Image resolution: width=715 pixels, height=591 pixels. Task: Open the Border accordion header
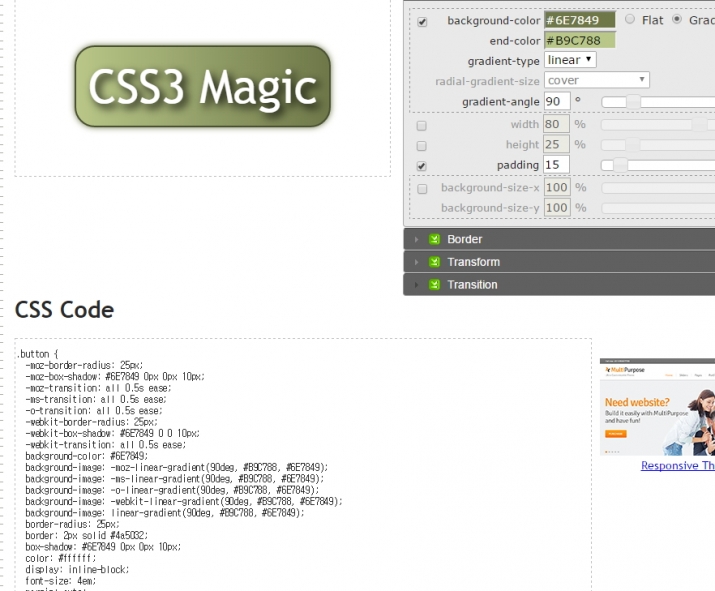point(559,239)
